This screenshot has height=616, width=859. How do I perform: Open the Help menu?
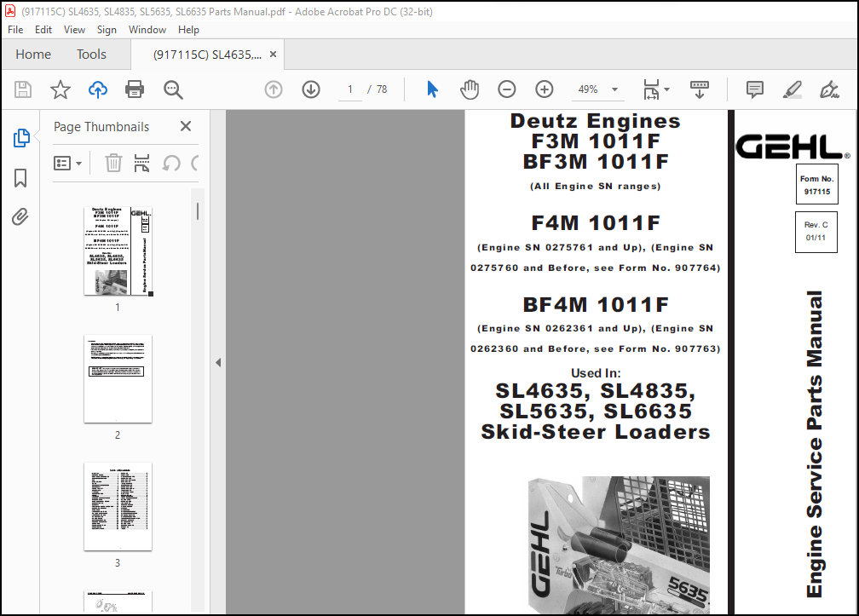point(188,30)
